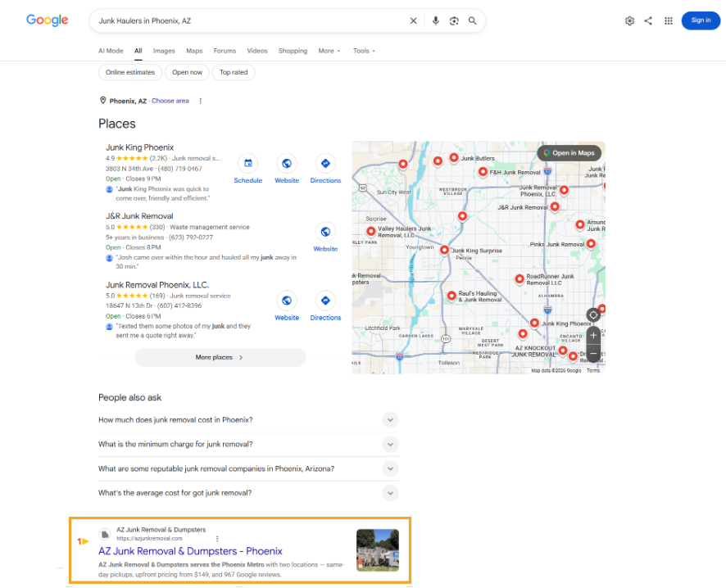
Task: Open three-dot menu beside azjunkremoval.com
Action: pos(217,539)
